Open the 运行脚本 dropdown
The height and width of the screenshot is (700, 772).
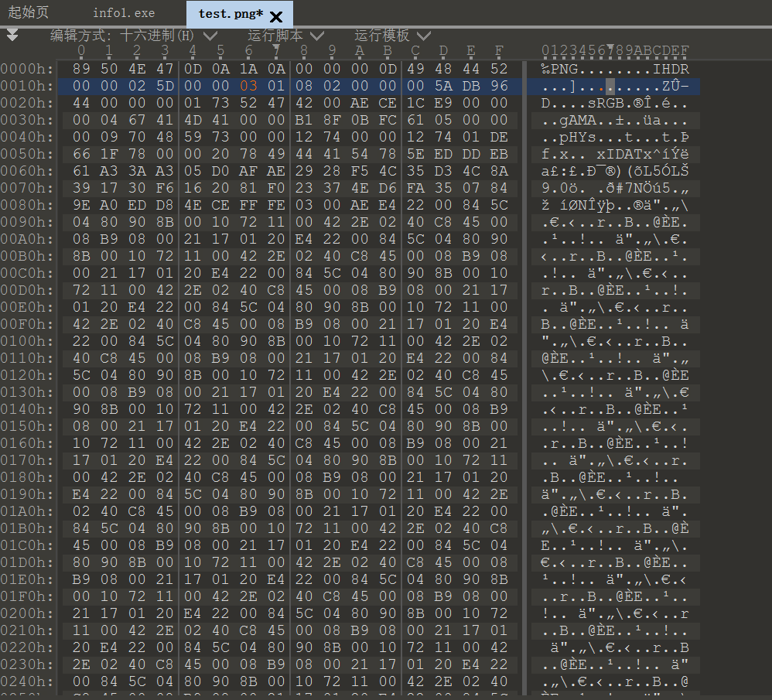click(318, 36)
